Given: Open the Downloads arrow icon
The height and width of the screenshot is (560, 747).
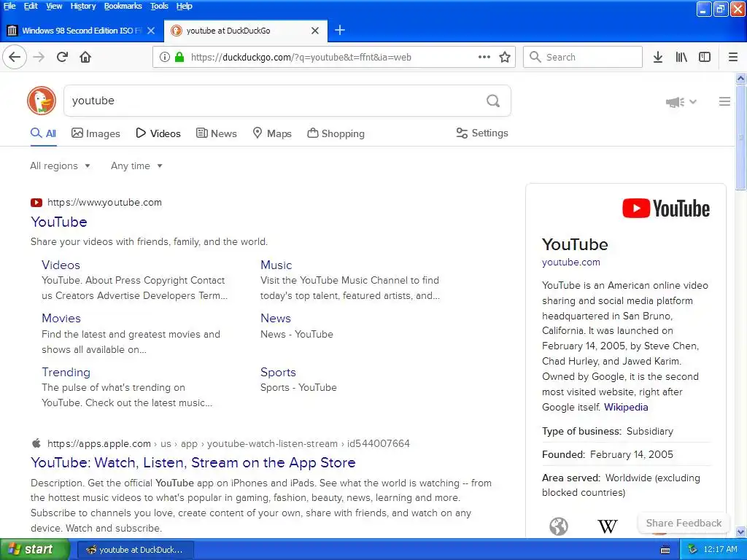Looking at the screenshot, I should pos(658,57).
